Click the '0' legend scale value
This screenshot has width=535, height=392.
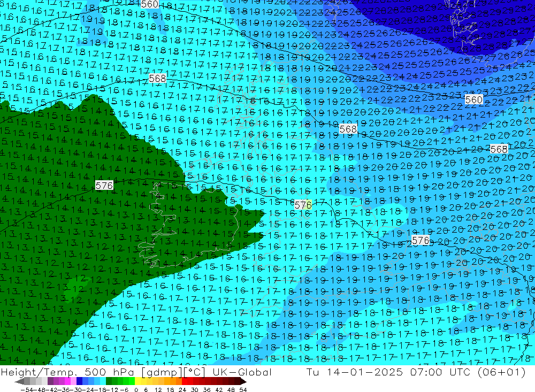coord(136,390)
